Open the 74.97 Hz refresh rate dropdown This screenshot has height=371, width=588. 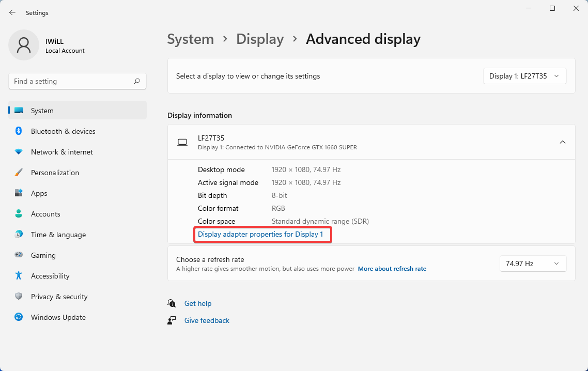533,264
